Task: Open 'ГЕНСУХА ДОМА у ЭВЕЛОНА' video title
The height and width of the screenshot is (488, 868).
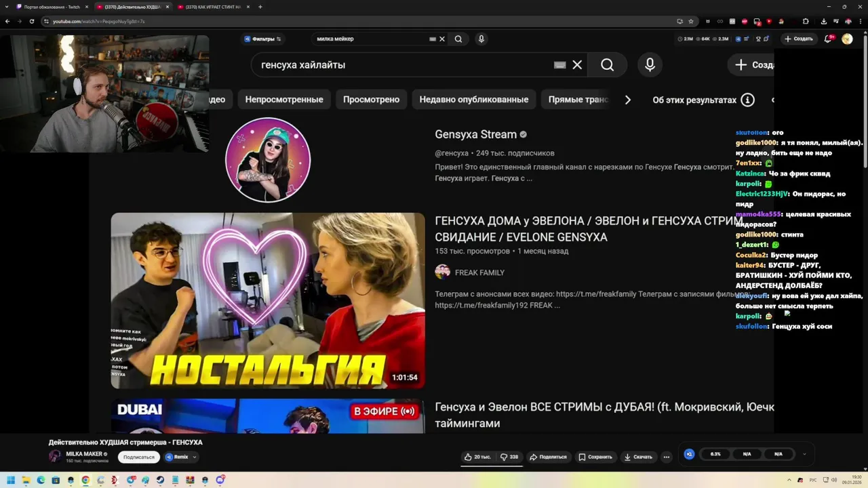Action: click(589, 229)
